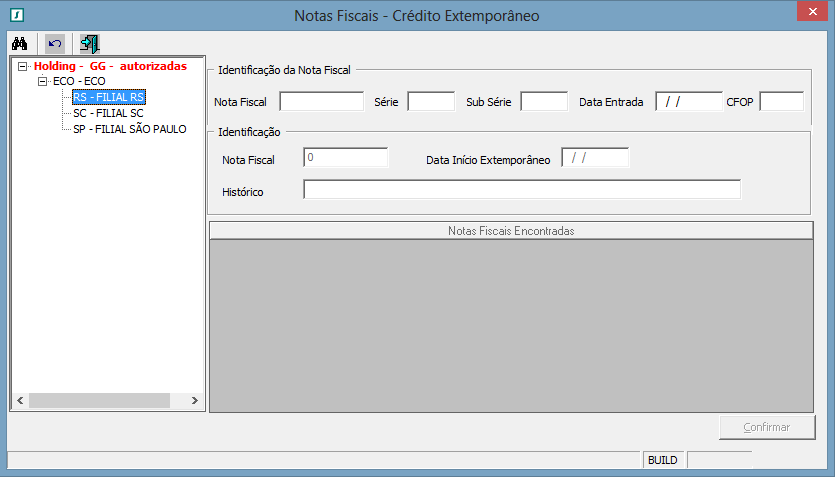Click the undo arrow toolbar icon
The image size is (835, 477).
click(55, 44)
